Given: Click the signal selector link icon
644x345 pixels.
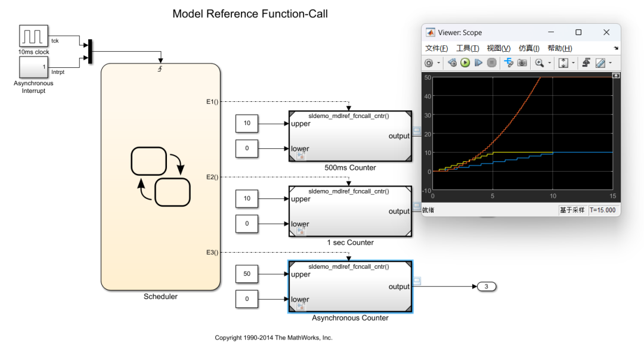Looking at the screenshot, I should click(509, 63).
